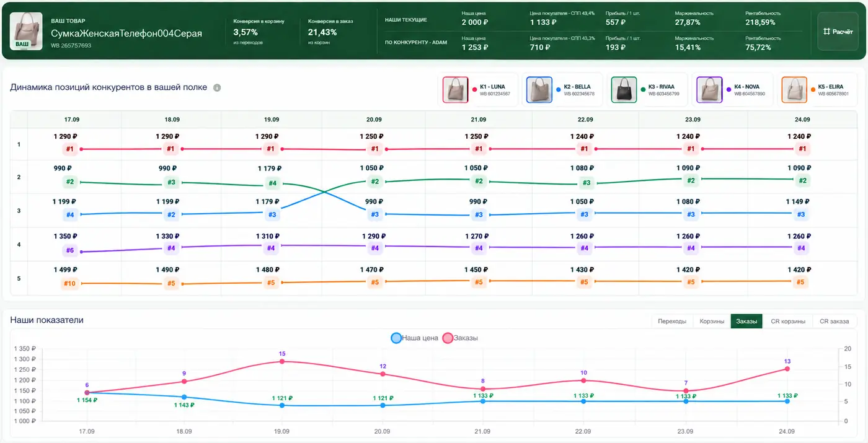Select the K3 - RIVAA black bag thumbnail
This screenshot has width=868, height=443.
pyautogui.click(x=623, y=90)
